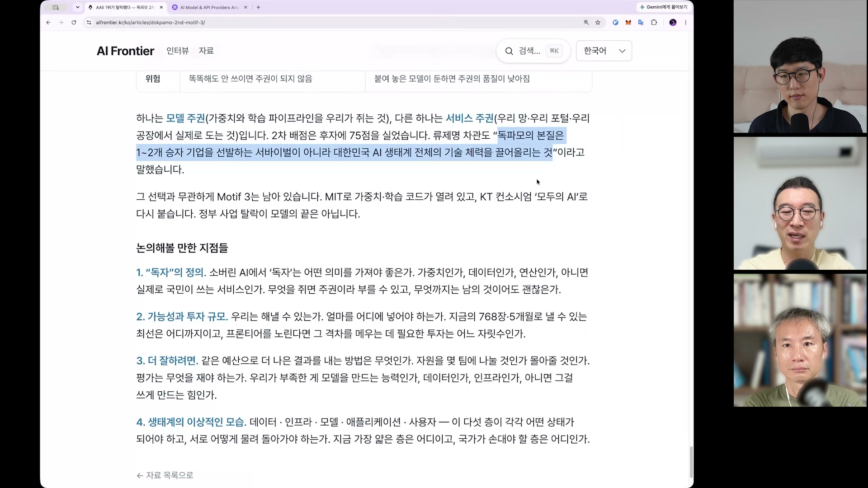The height and width of the screenshot is (488, 868).
Task: Open a new tab with plus button
Action: pos(258,7)
